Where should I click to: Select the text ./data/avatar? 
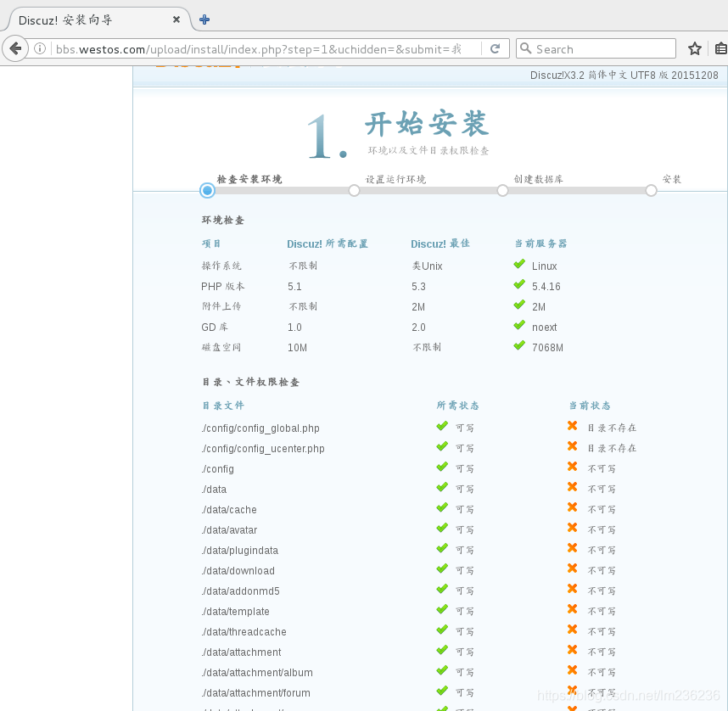229,530
